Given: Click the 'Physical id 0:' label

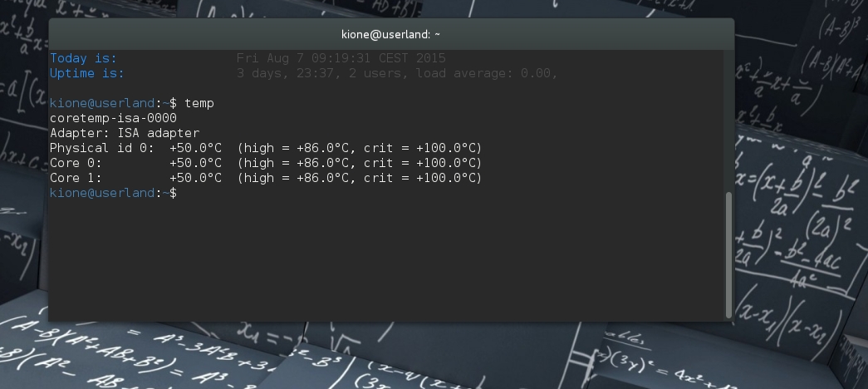Looking at the screenshot, I should point(102,148).
